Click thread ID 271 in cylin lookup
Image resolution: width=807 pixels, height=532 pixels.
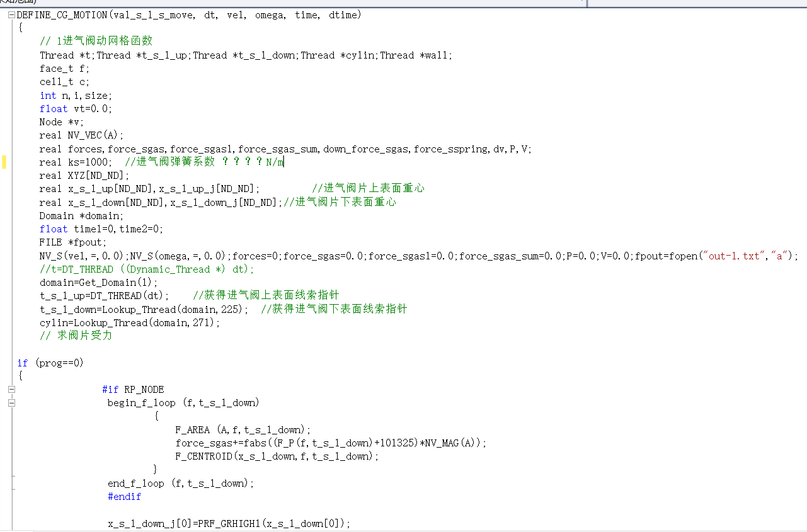(x=204, y=323)
